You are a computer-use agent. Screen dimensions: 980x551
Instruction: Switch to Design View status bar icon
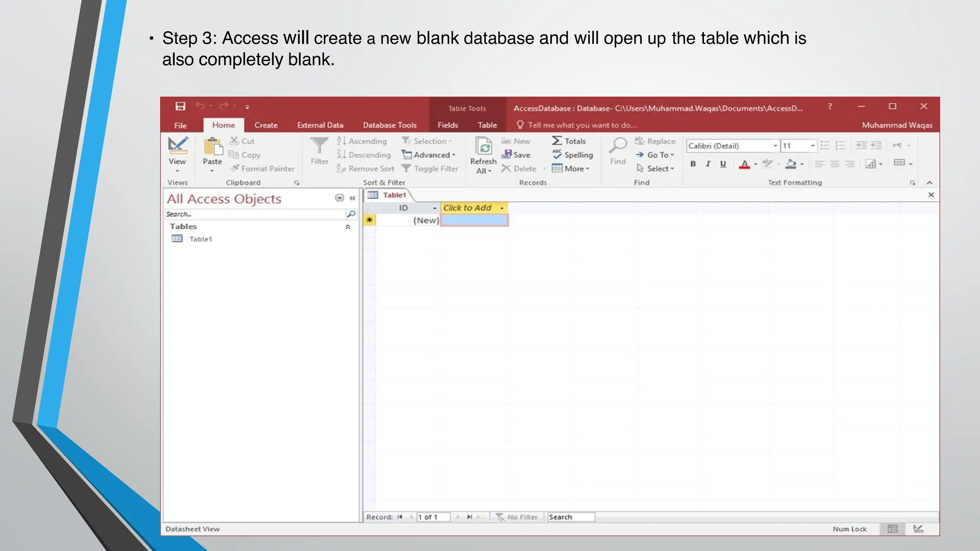(x=918, y=529)
